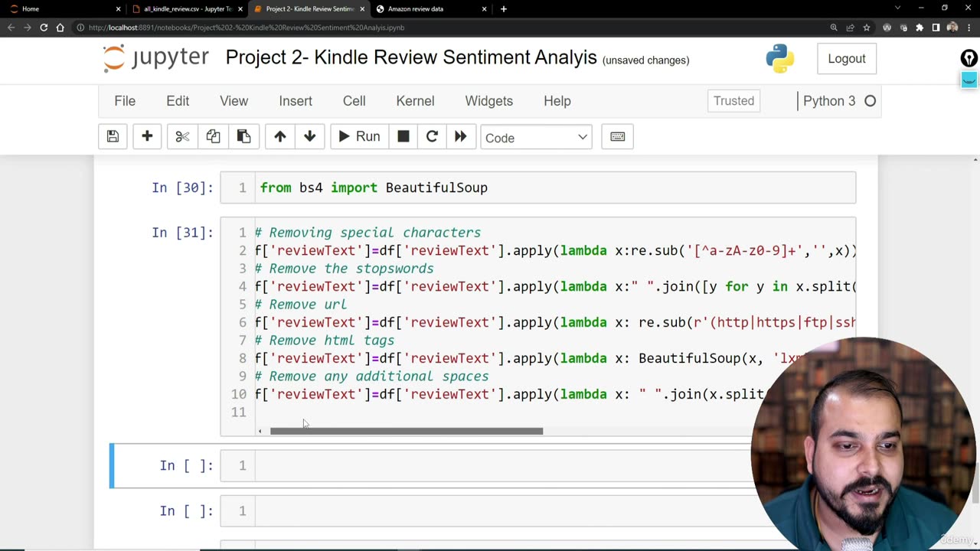Open the Edit menu

[178, 101]
